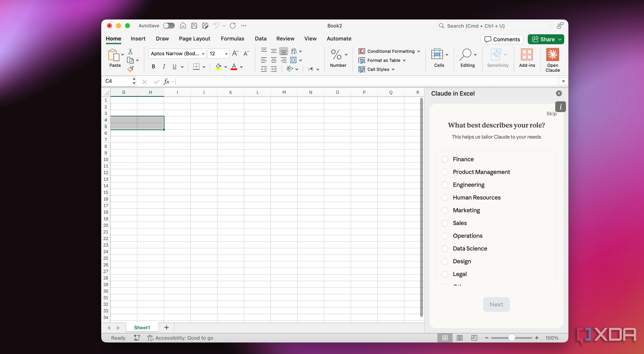Open the Page Layout tab
Screen dimensions: 644x354
pyautogui.click(x=194, y=38)
